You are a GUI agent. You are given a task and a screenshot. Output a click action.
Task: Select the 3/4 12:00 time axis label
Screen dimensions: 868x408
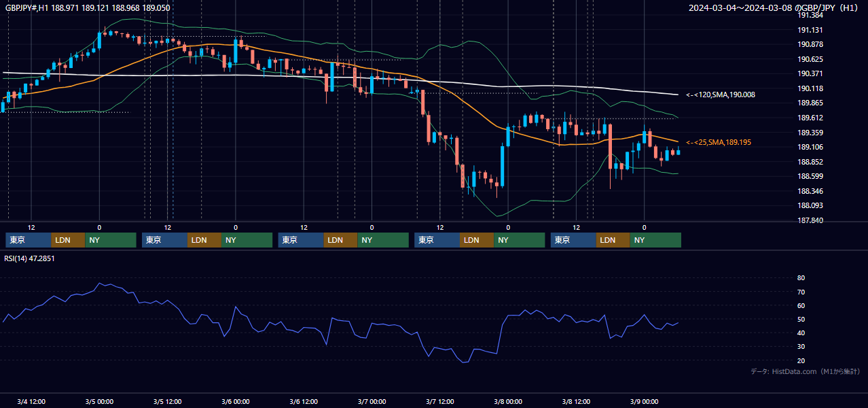[x=31, y=401]
